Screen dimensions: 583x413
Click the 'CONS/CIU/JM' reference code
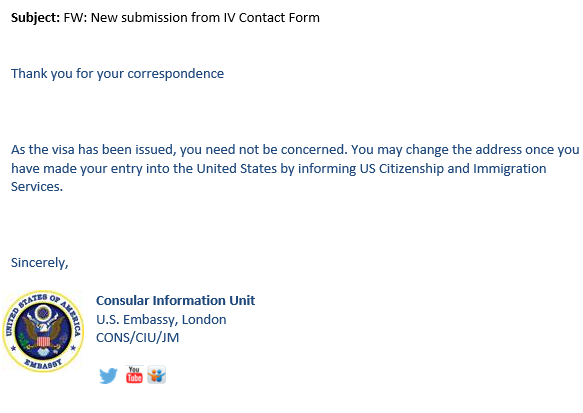[138, 338]
